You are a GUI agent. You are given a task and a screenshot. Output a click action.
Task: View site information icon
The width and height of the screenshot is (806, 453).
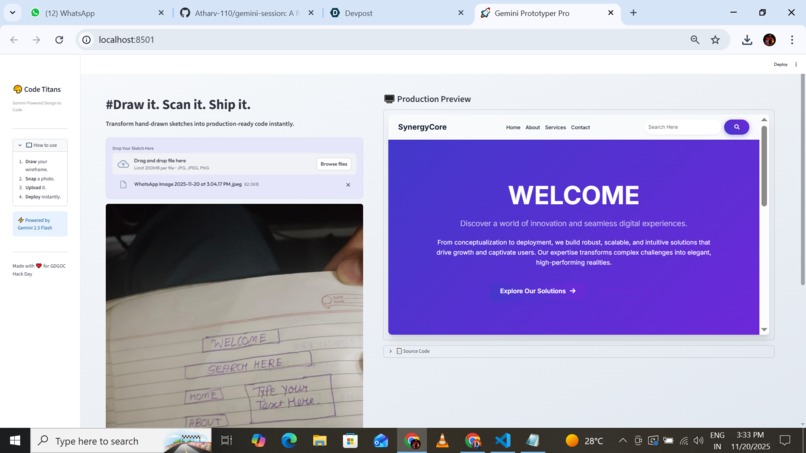pos(87,40)
